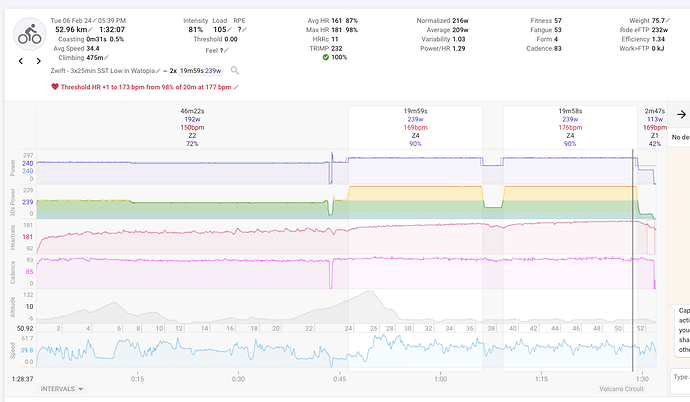Click the elapsed time 1:32:07
The height and width of the screenshot is (402, 690).
[112, 29]
